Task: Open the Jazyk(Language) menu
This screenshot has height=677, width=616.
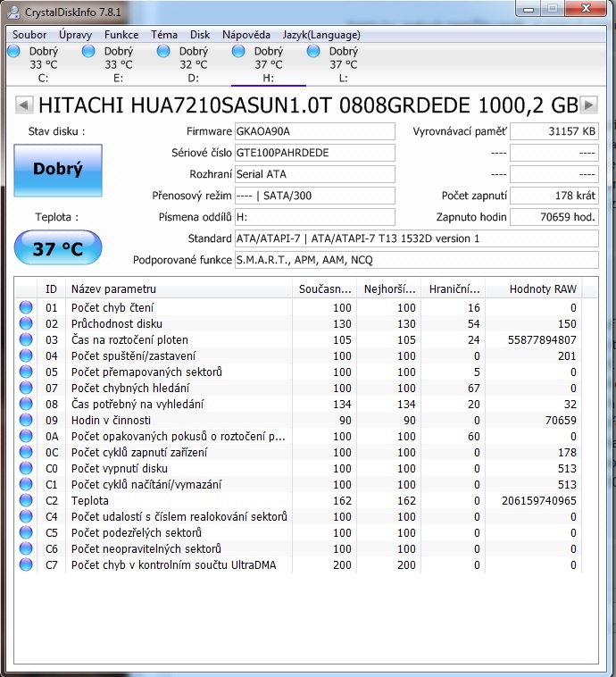Action: click(x=321, y=35)
